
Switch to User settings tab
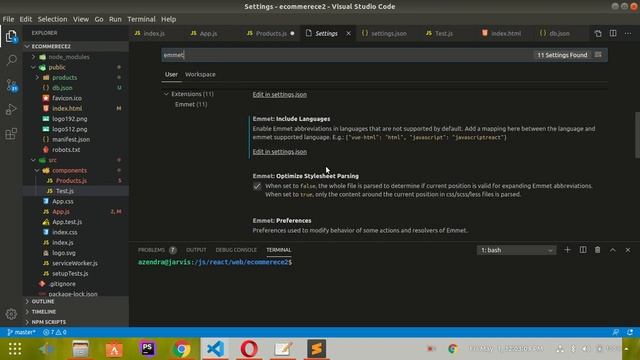tap(171, 74)
